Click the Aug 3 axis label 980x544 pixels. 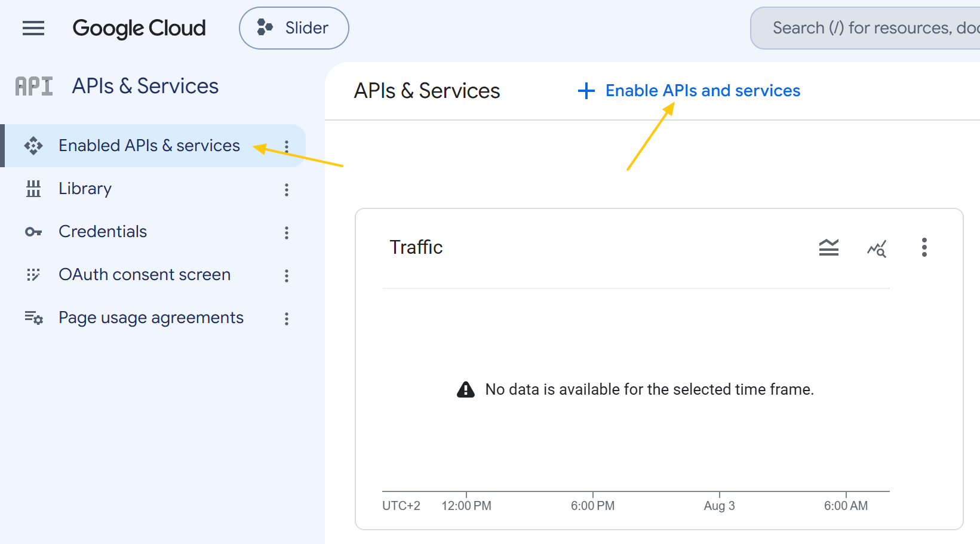(720, 506)
